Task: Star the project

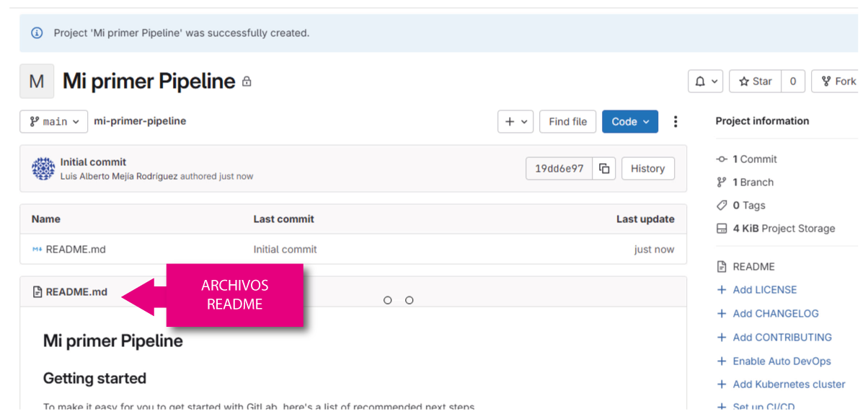Action: coord(755,82)
